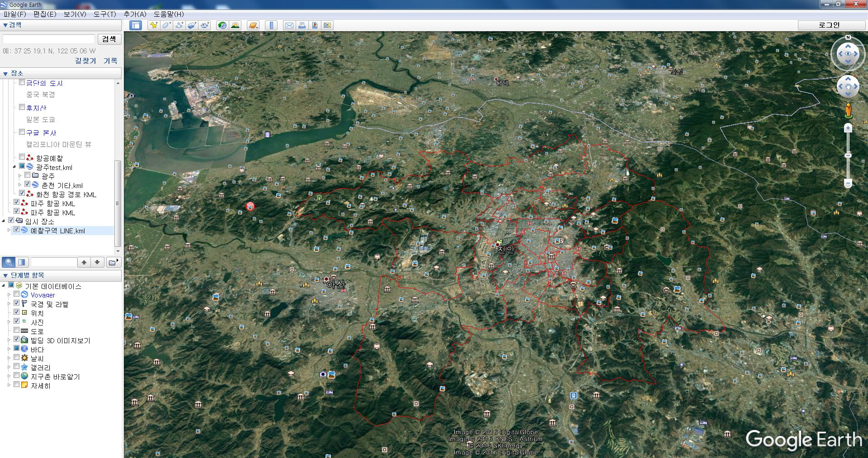The height and width of the screenshot is (458, 868).
Task: Collapse the 기본 데이터베이스 node
Action: pos(4,285)
